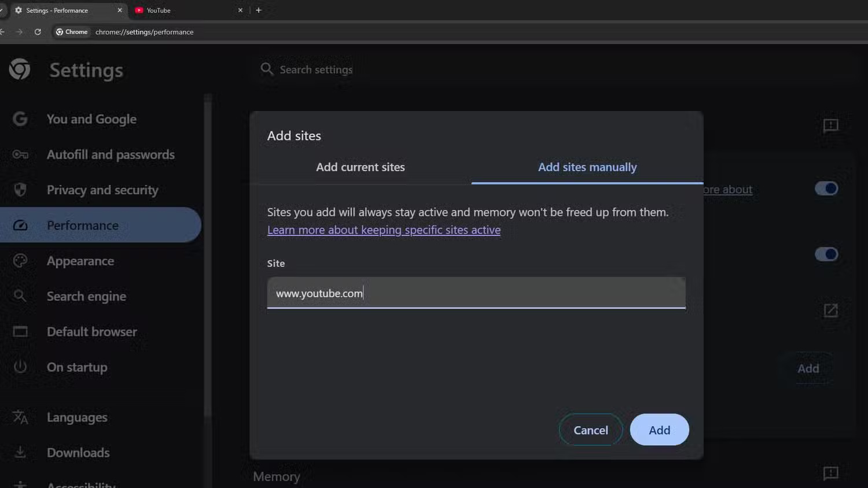Open Appearance settings section
Image resolution: width=868 pixels, height=488 pixels.
tap(80, 261)
